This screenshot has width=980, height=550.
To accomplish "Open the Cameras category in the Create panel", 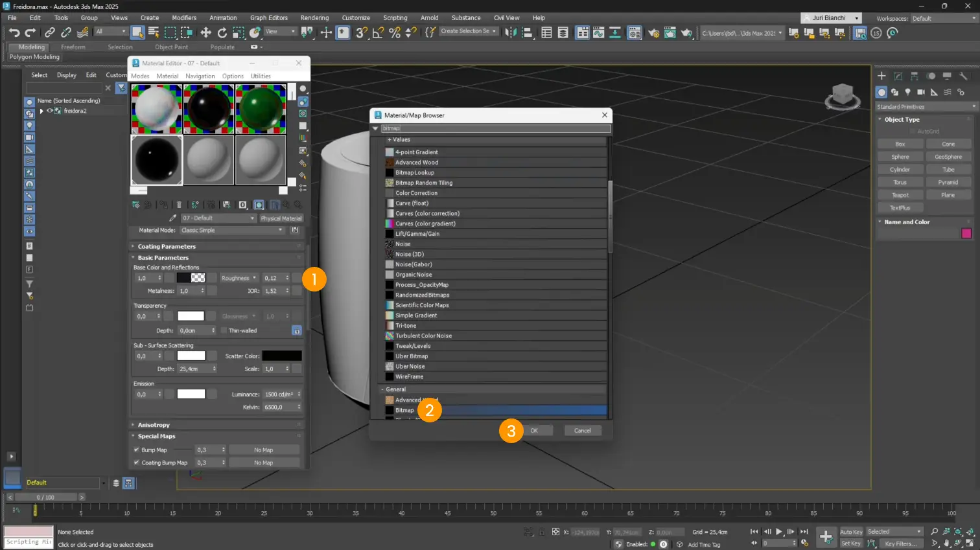I will coord(921,93).
